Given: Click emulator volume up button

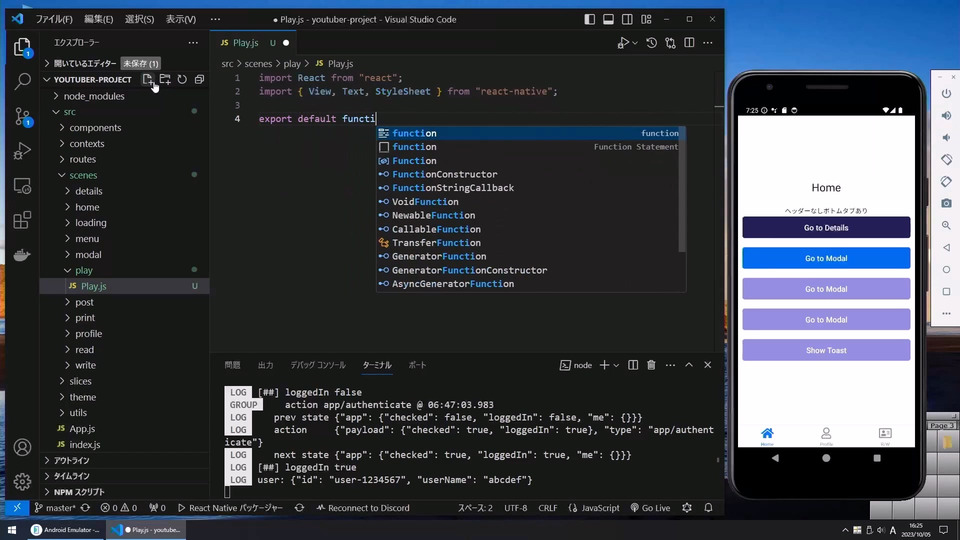Looking at the screenshot, I should [x=947, y=116].
